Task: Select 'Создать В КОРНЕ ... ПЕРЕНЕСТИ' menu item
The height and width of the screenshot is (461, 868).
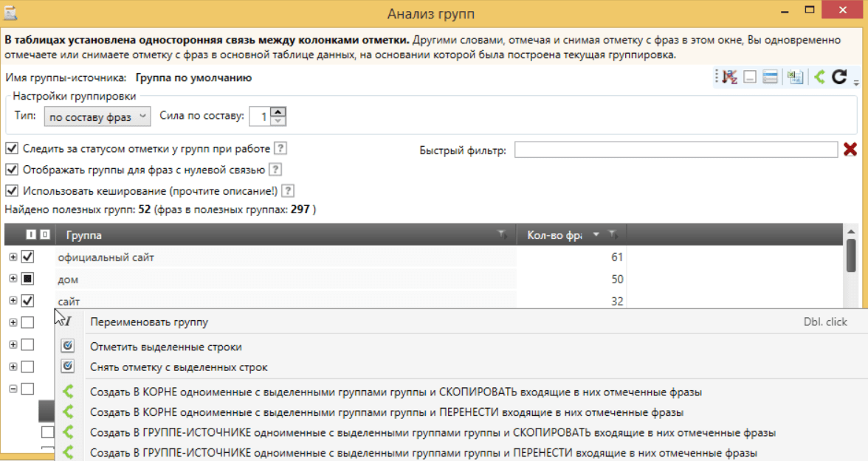Action: click(462, 413)
